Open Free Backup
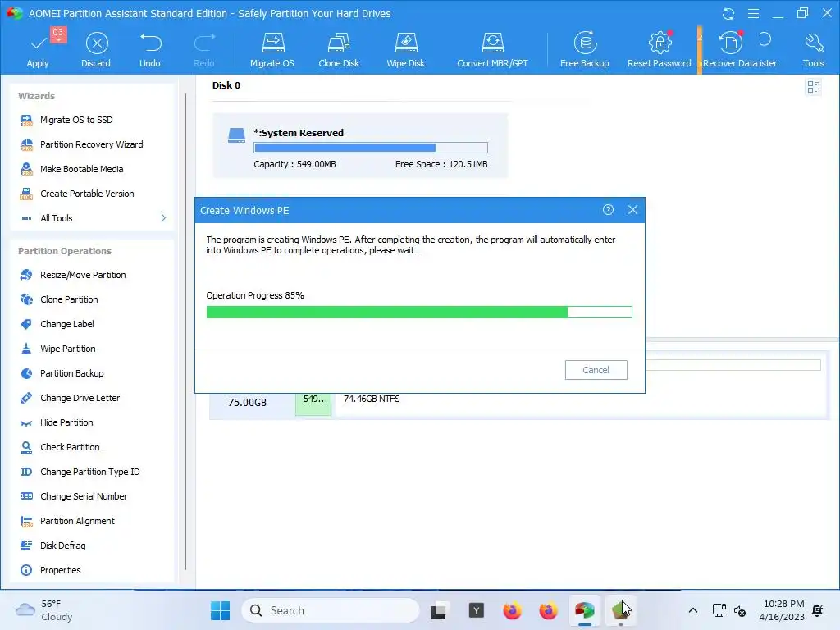 coord(584,49)
